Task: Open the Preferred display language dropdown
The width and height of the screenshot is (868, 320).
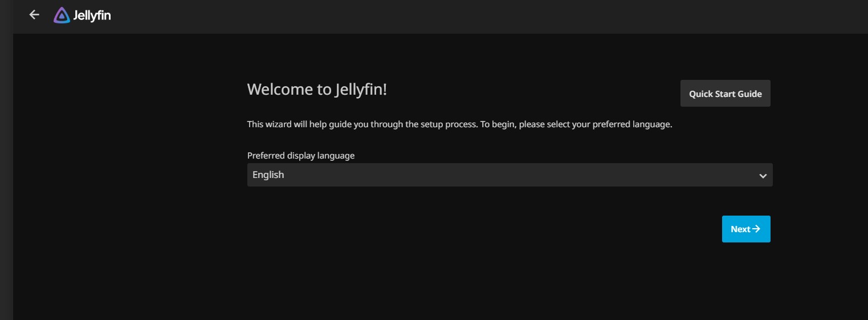Action: coord(510,175)
